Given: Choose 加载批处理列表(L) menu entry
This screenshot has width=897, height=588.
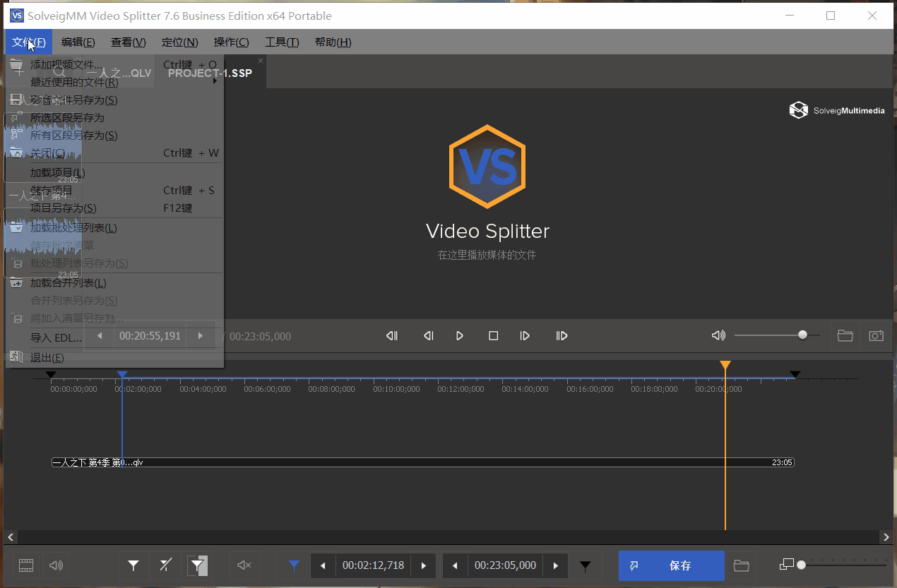Looking at the screenshot, I should pyautogui.click(x=114, y=228).
